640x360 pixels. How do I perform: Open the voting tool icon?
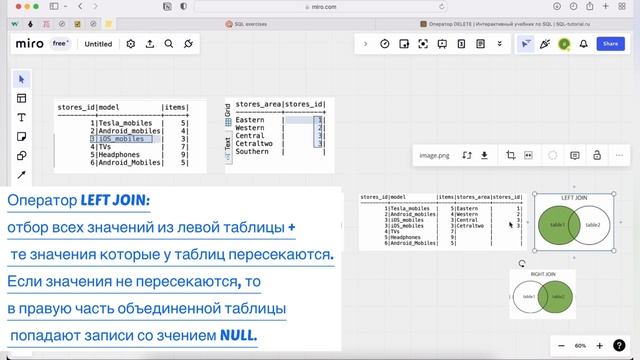[x=461, y=44]
